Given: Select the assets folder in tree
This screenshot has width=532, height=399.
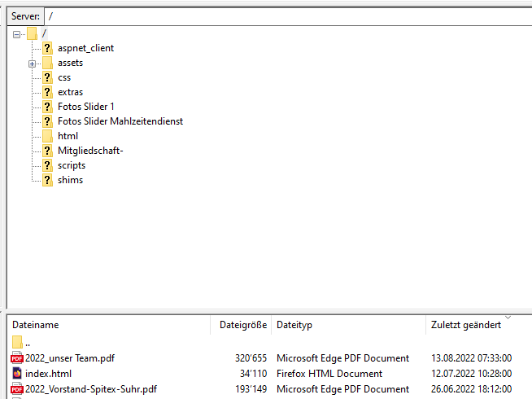Looking at the screenshot, I should click(x=70, y=63).
